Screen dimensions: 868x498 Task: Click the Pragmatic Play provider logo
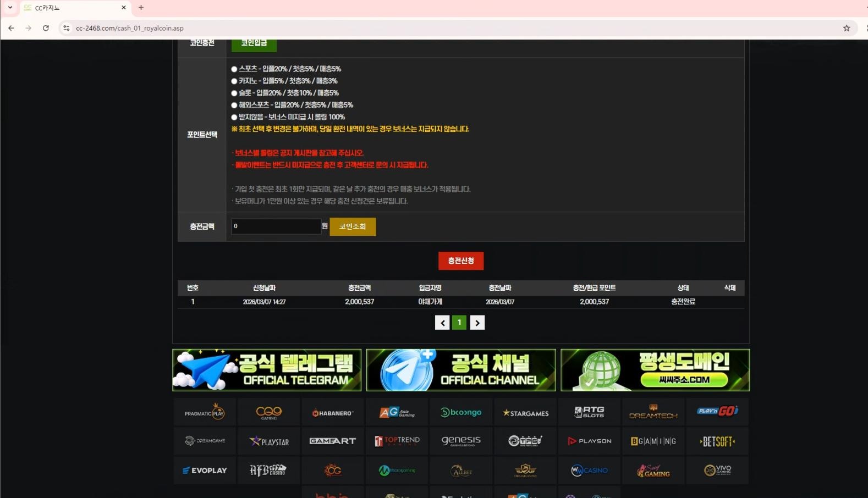coord(205,412)
